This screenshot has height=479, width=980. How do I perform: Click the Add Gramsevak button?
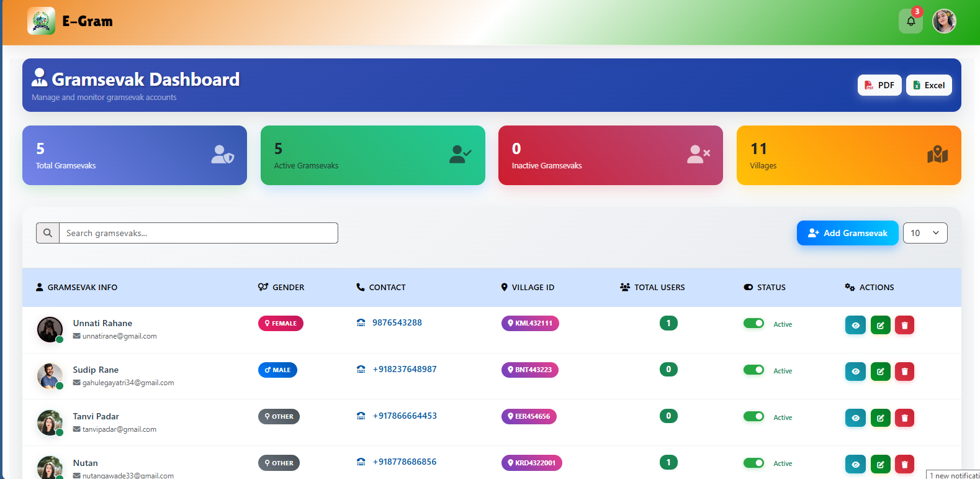(847, 233)
